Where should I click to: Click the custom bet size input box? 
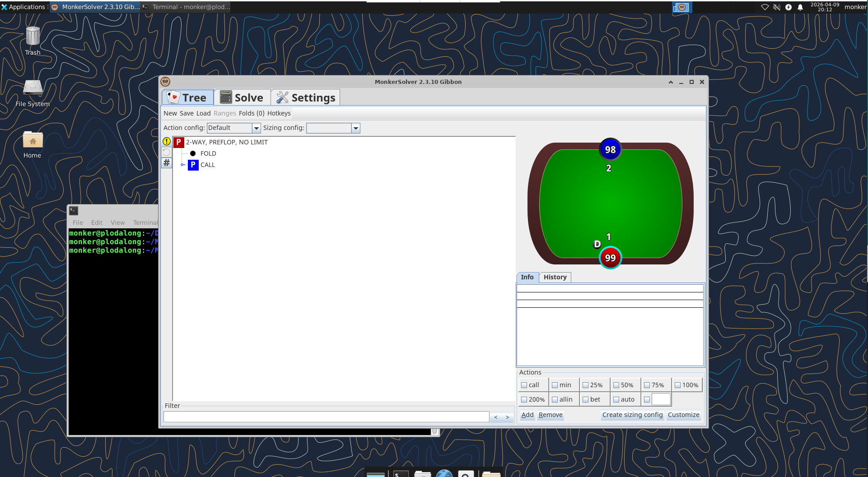[x=661, y=399]
